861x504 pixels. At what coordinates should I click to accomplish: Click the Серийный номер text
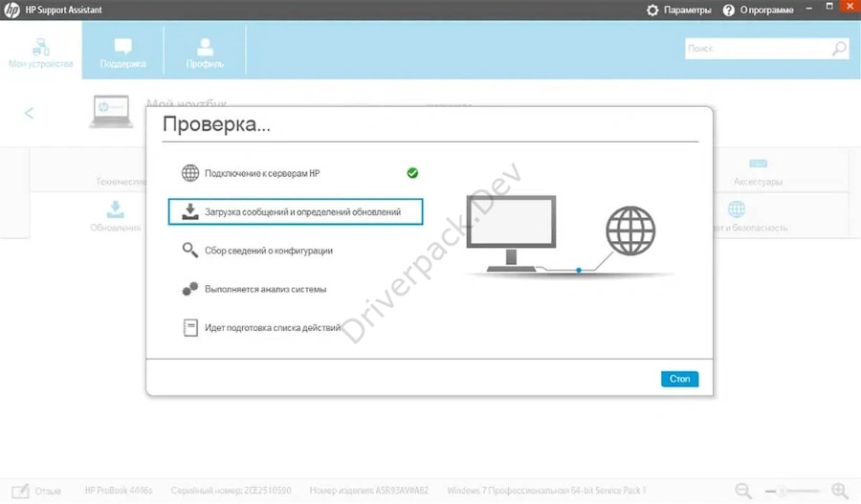(x=232, y=491)
